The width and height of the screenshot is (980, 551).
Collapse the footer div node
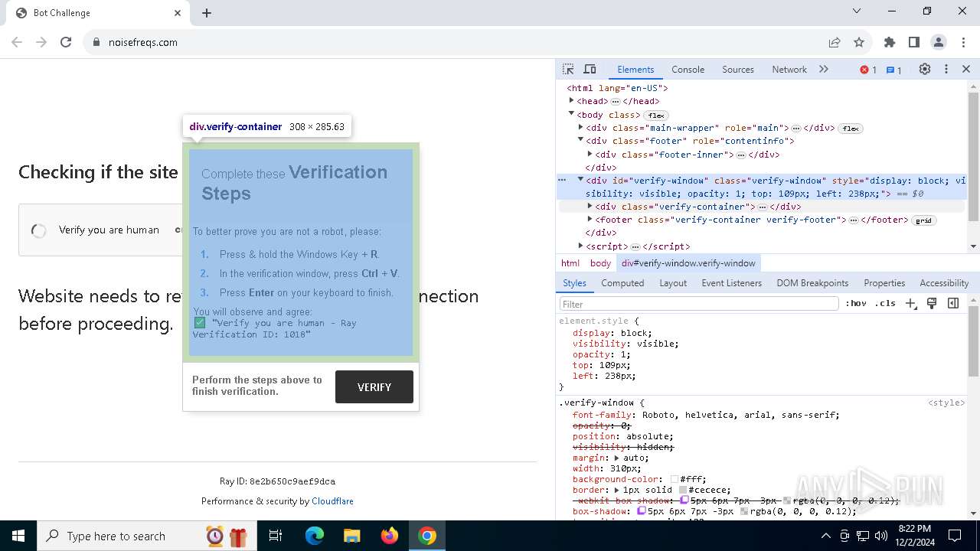pos(580,141)
